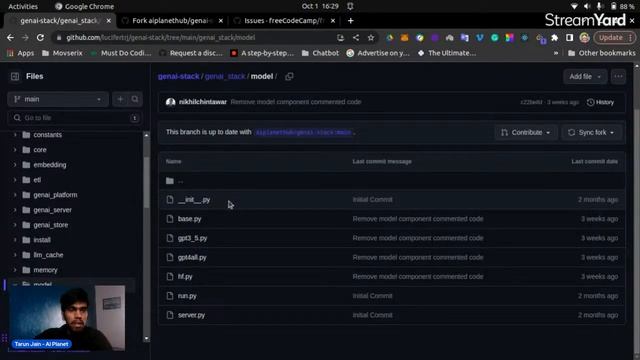Image resolution: width=640 pixels, height=360 pixels.
Task: Bookmark the page with the star icon
Action: [x=371, y=38]
